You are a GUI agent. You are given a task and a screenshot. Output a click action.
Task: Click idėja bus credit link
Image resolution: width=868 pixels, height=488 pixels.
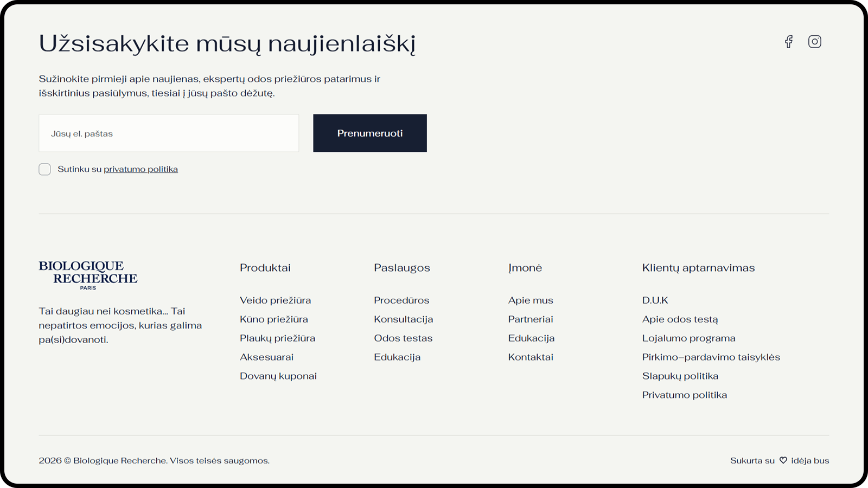tap(810, 460)
